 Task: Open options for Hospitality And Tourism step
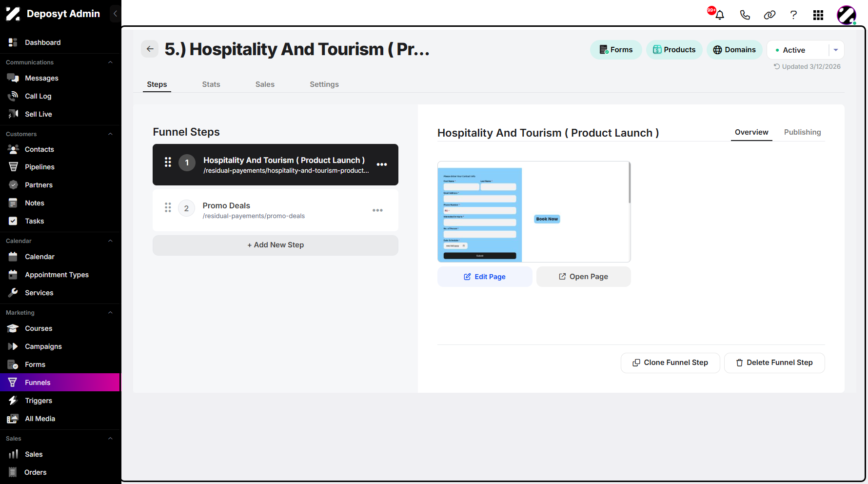pyautogui.click(x=382, y=164)
